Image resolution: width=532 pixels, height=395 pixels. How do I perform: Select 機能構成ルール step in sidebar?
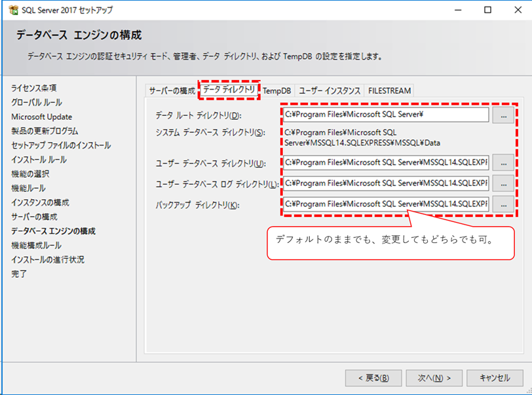coord(36,246)
